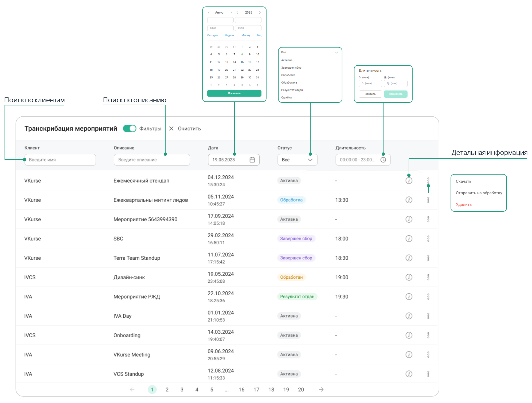
Task: Click green Применить button in calendar
Action: point(234,93)
